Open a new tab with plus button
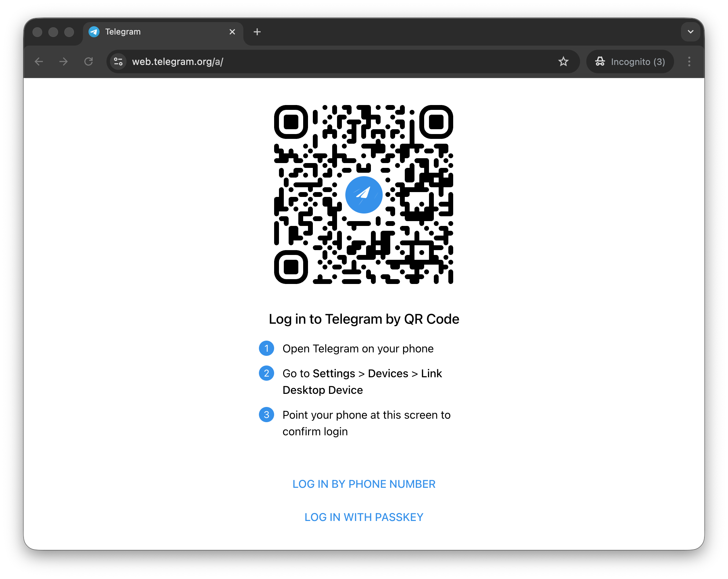 [257, 32]
